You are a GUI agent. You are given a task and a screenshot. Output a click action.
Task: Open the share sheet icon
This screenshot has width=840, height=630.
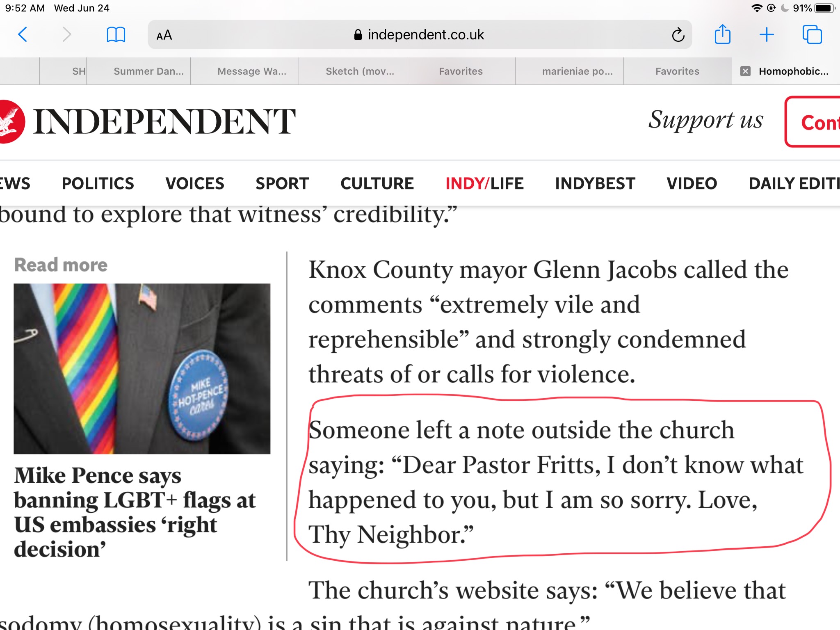pos(722,34)
